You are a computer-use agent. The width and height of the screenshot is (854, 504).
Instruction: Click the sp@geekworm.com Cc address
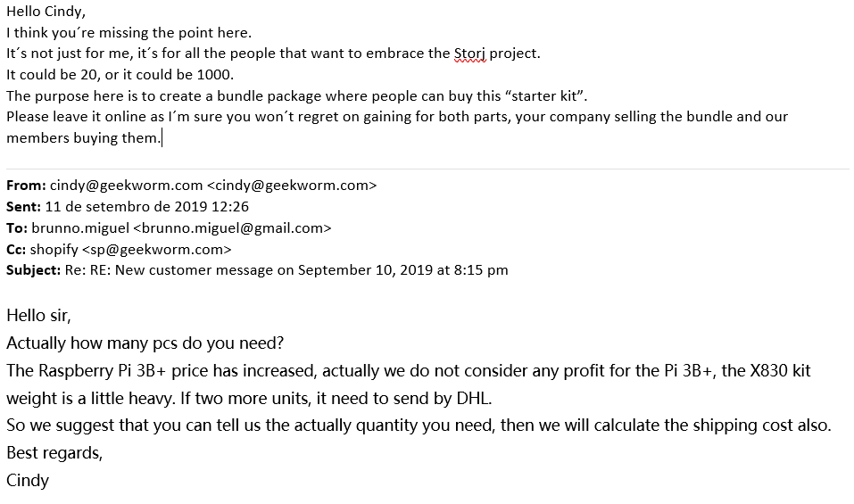coord(156,249)
